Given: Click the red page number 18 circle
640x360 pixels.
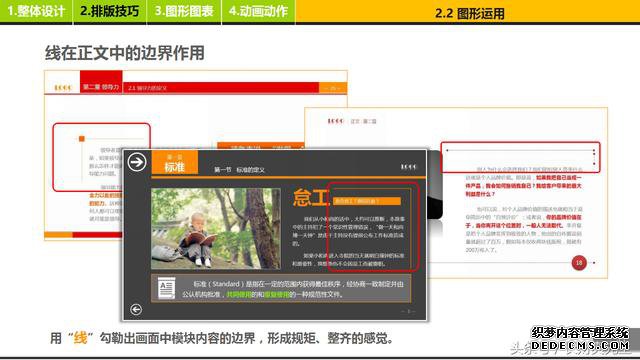Looking at the screenshot, I should click(579, 263).
